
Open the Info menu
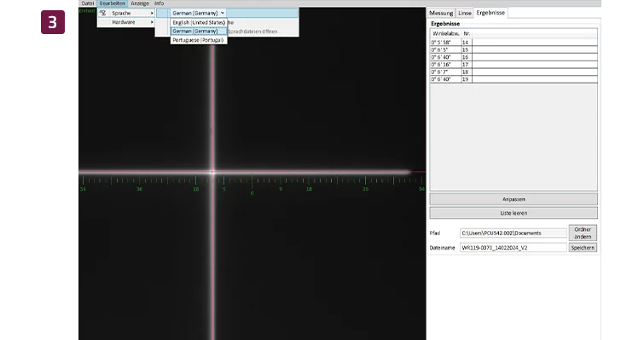159,3
